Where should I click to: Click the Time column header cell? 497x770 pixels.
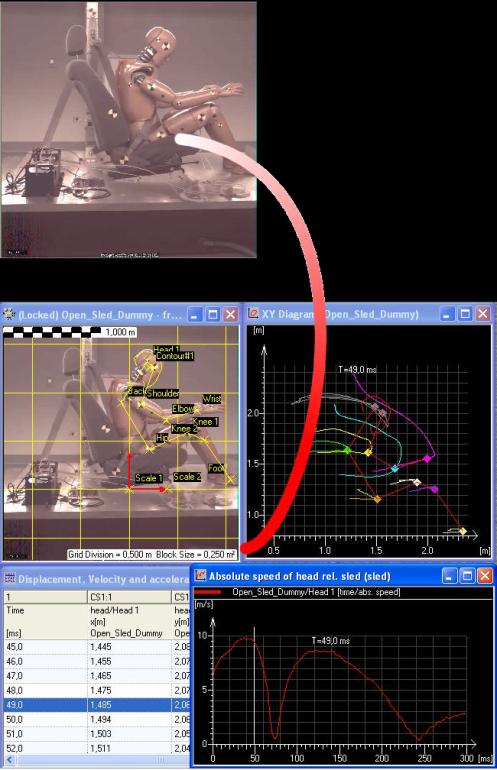45,622
